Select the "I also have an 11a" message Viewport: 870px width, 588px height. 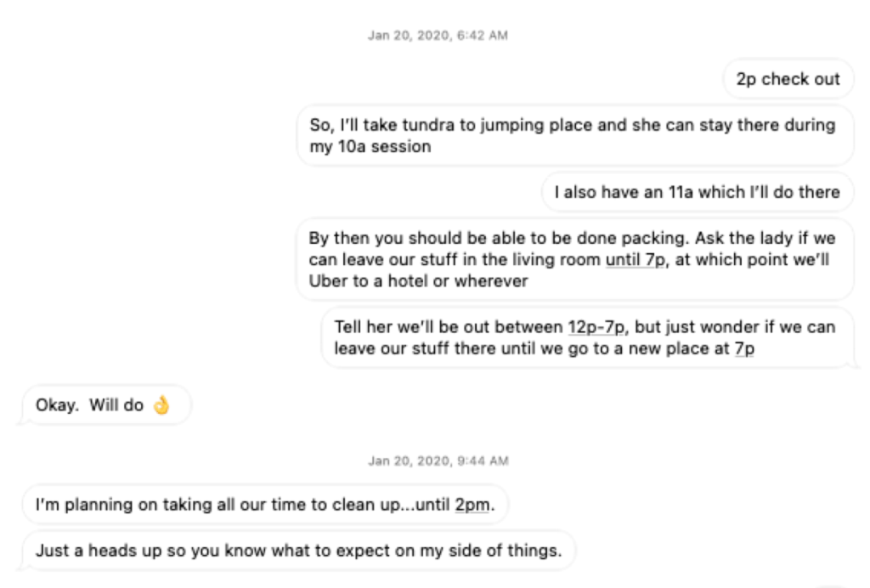[x=697, y=193]
